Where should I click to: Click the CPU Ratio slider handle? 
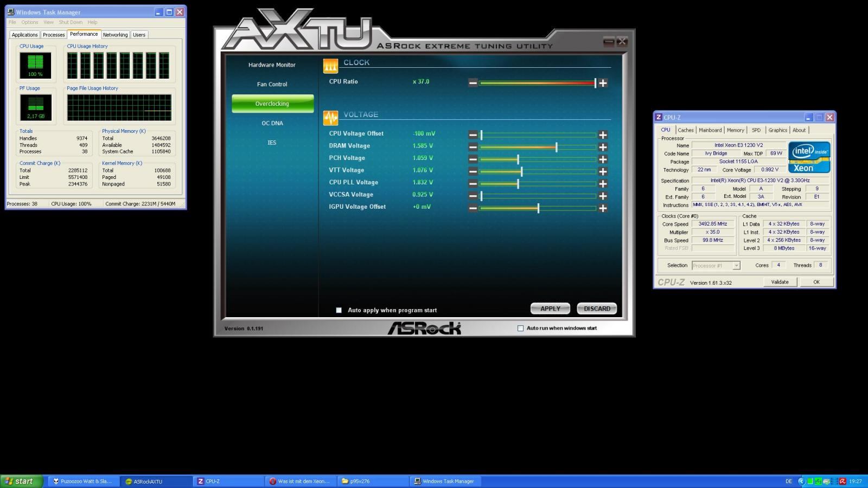point(595,83)
